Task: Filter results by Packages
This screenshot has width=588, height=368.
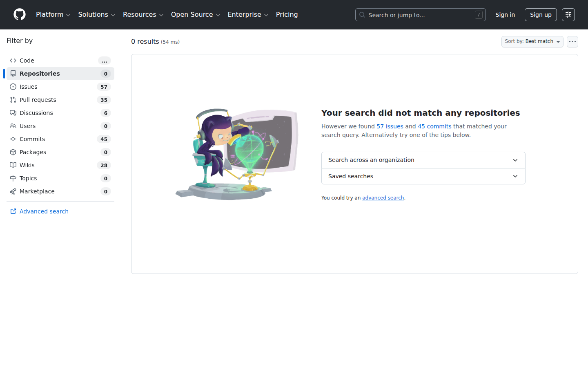Action: pos(33,152)
